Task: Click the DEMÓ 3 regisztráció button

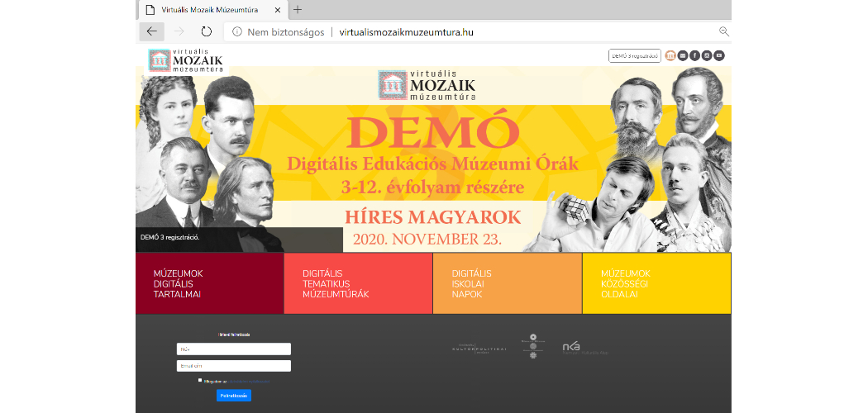Action: tap(634, 55)
